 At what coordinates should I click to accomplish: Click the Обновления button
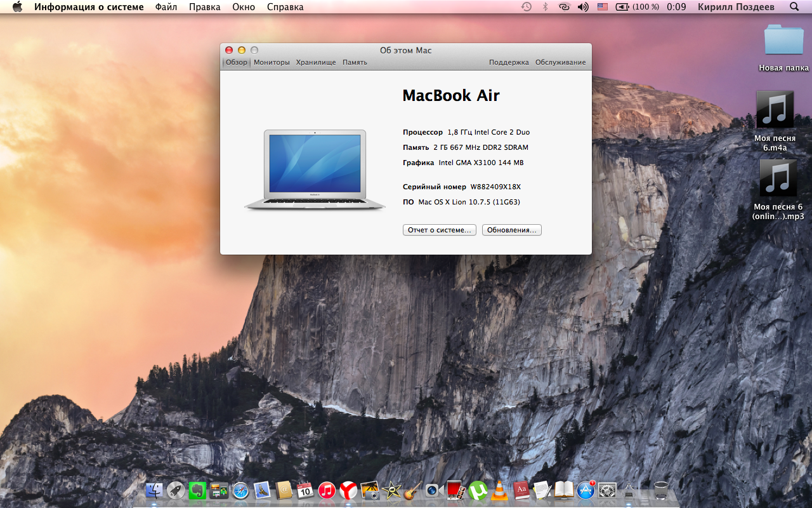(511, 230)
